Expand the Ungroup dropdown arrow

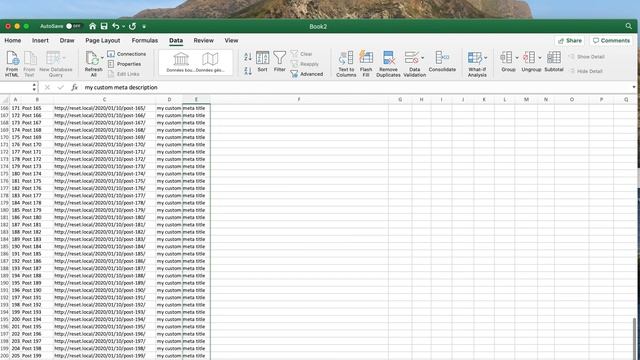540,58
